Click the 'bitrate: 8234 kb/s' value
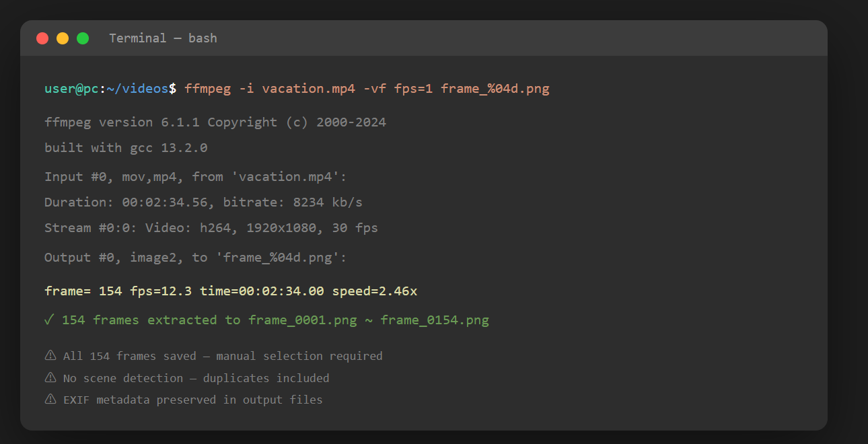This screenshot has height=444, width=868. coord(293,202)
